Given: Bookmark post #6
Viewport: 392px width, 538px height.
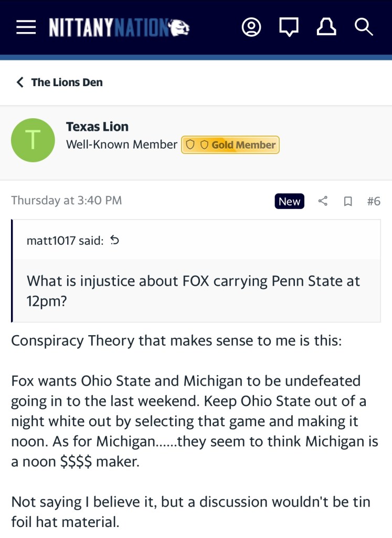Looking at the screenshot, I should pyautogui.click(x=347, y=201).
